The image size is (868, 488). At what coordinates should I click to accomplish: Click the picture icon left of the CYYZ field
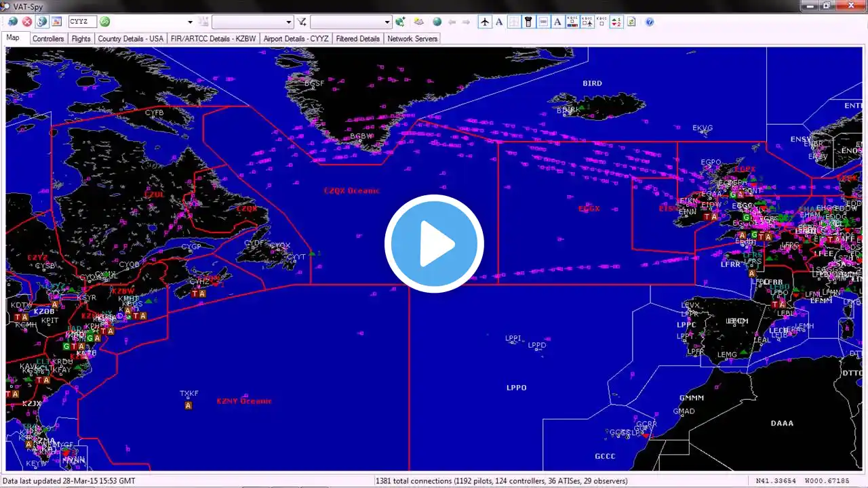click(56, 22)
